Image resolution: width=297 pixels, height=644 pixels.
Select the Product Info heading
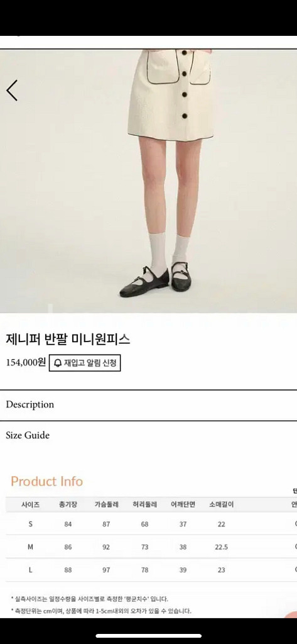pyautogui.click(x=46, y=481)
